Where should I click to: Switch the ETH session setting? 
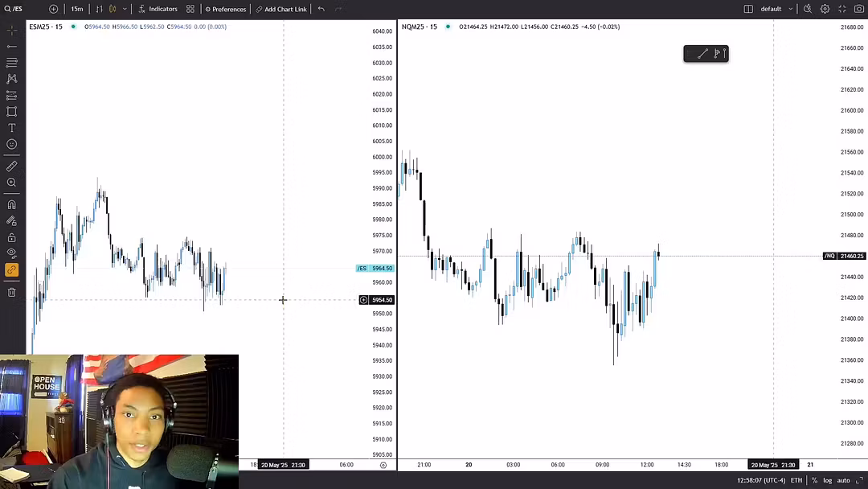[796, 480]
